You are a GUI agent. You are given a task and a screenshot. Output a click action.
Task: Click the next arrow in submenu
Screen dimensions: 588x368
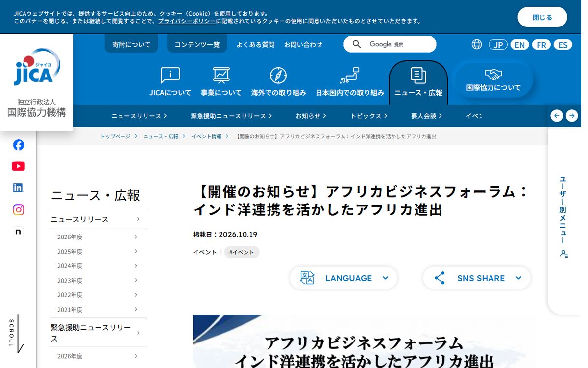tap(572, 116)
